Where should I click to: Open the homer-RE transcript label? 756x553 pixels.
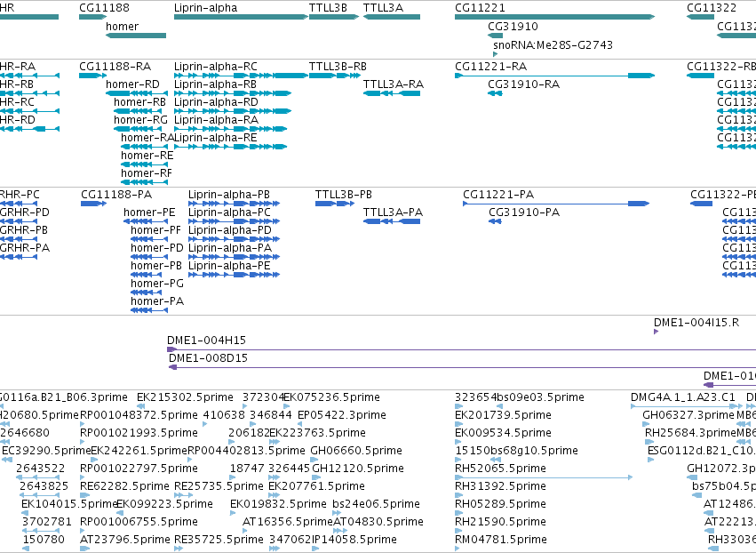coord(147,156)
